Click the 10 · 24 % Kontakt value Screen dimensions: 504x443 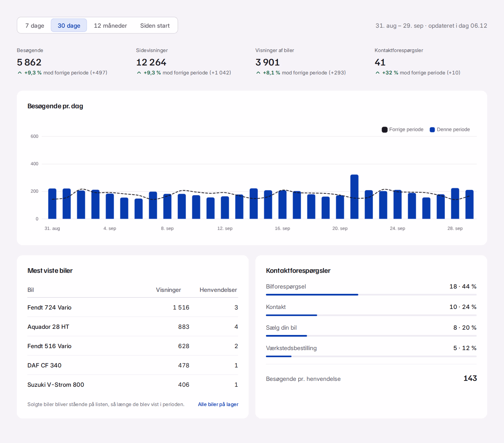(463, 307)
